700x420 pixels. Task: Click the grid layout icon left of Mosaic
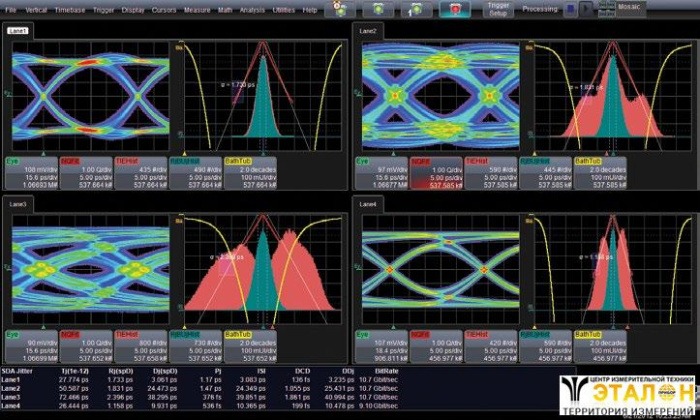click(605, 10)
